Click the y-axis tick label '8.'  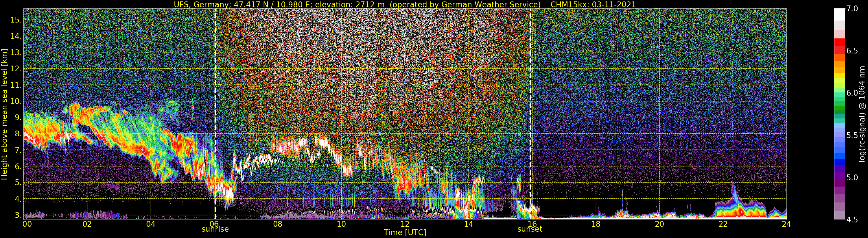tap(18, 134)
